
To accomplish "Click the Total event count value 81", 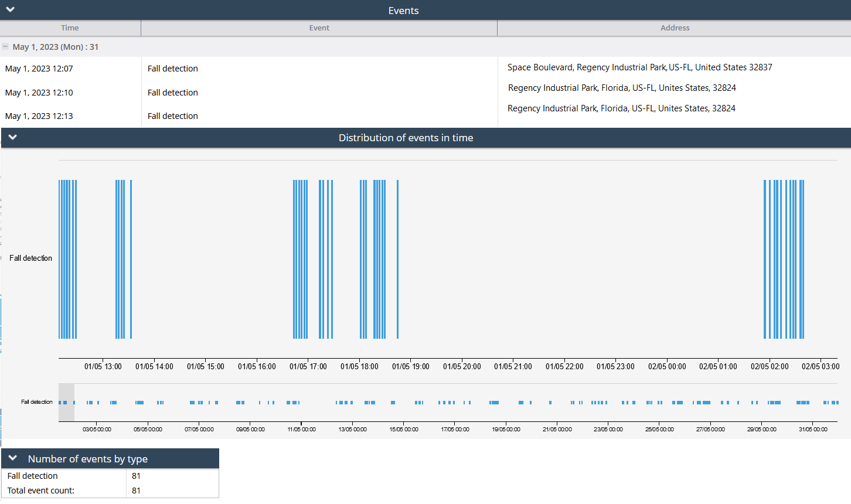I will click(136, 491).
